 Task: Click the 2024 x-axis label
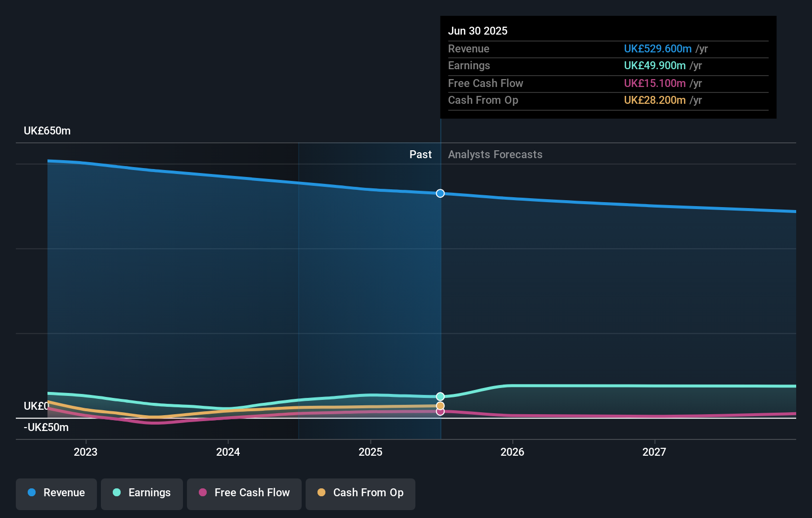click(x=228, y=452)
